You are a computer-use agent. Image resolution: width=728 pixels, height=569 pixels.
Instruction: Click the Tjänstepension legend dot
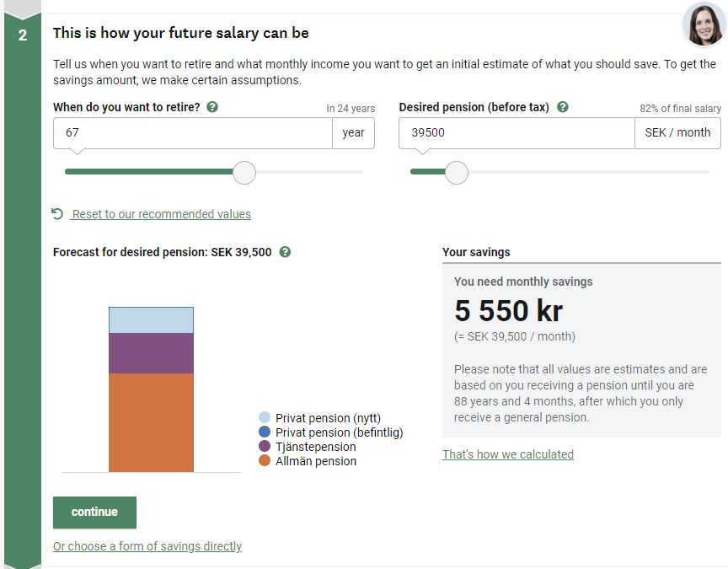(x=265, y=447)
